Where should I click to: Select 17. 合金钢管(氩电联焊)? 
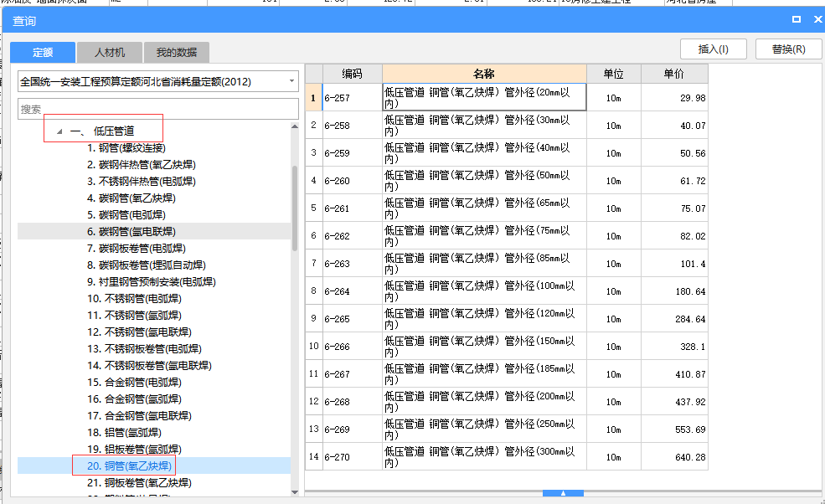click(x=139, y=416)
